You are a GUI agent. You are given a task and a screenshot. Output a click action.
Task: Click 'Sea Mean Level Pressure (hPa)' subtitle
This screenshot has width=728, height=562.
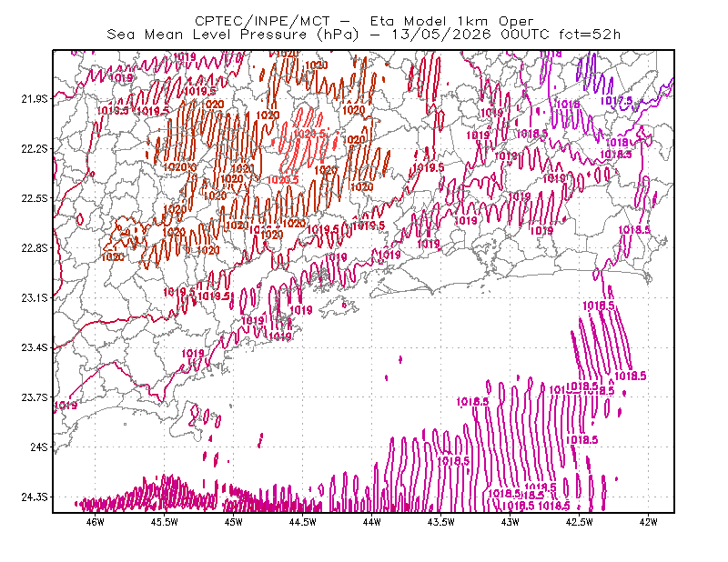(233, 35)
